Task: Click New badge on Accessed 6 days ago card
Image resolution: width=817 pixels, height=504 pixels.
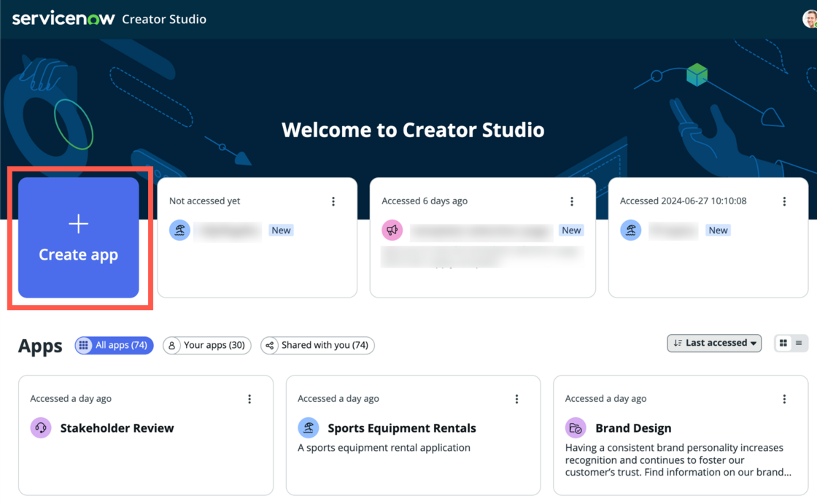Action: 571,230
